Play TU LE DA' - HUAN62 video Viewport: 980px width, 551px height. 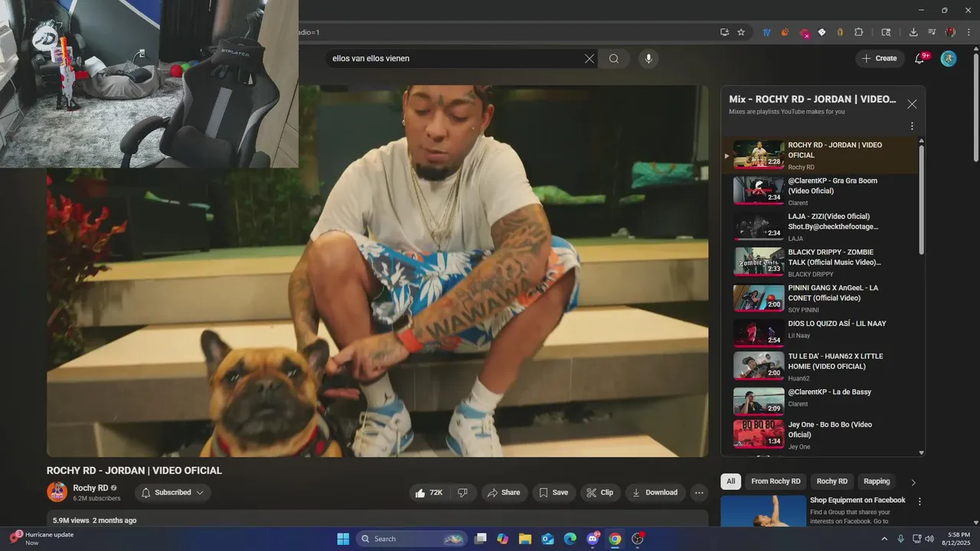click(x=819, y=367)
